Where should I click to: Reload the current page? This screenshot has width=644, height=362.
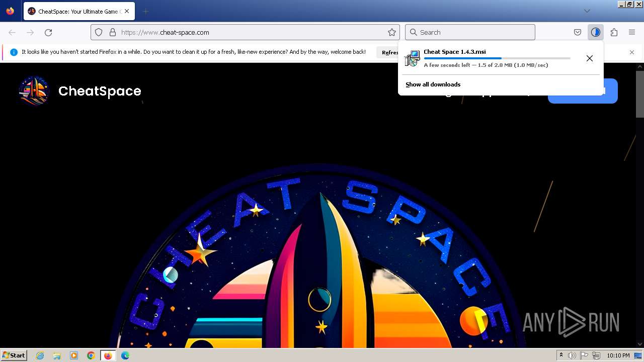coord(48,32)
